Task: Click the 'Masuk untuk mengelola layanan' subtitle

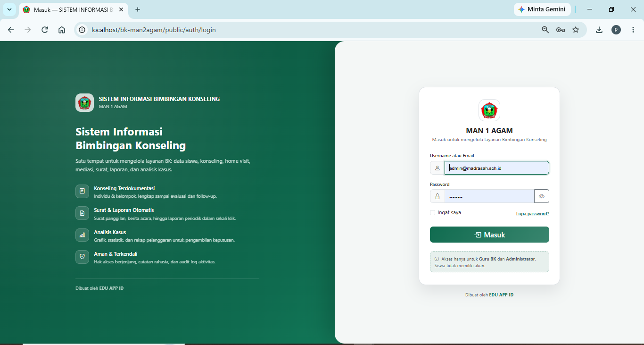Action: pos(489,140)
